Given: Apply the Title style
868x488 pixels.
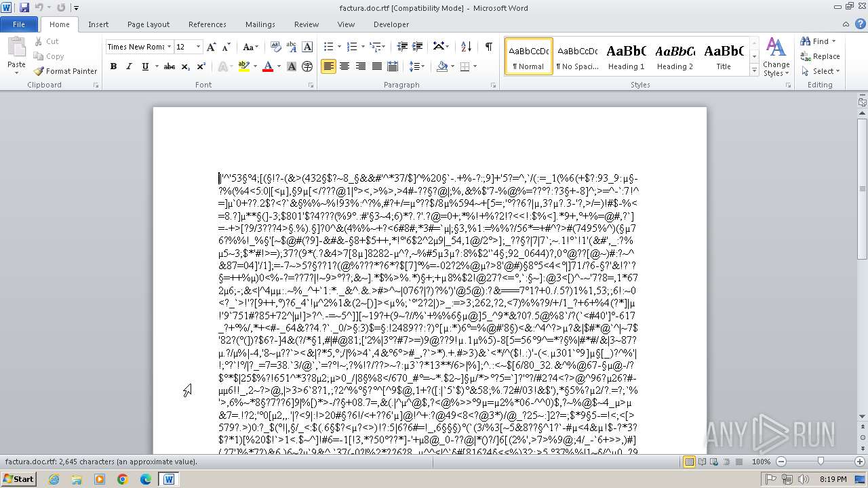Looking at the screenshot, I should click(724, 56).
